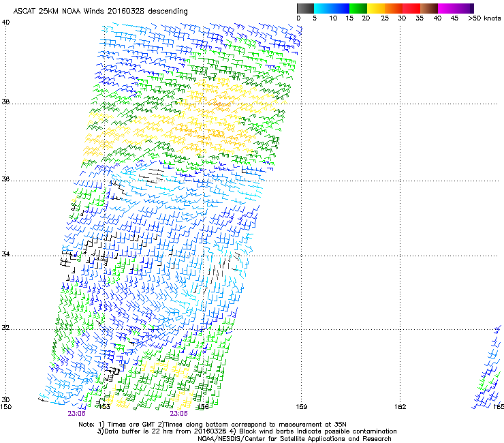Select the green 15-20 knots color segment
Image resolution: width=504 pixels, height=443 pixels.
(x=358, y=8)
